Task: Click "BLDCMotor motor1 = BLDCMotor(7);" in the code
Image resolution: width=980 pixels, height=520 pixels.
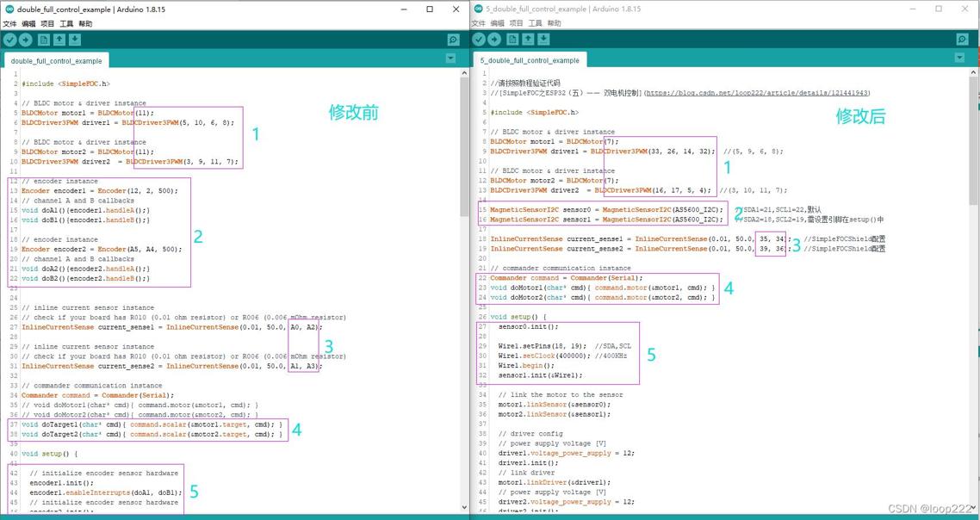Action: tap(555, 142)
